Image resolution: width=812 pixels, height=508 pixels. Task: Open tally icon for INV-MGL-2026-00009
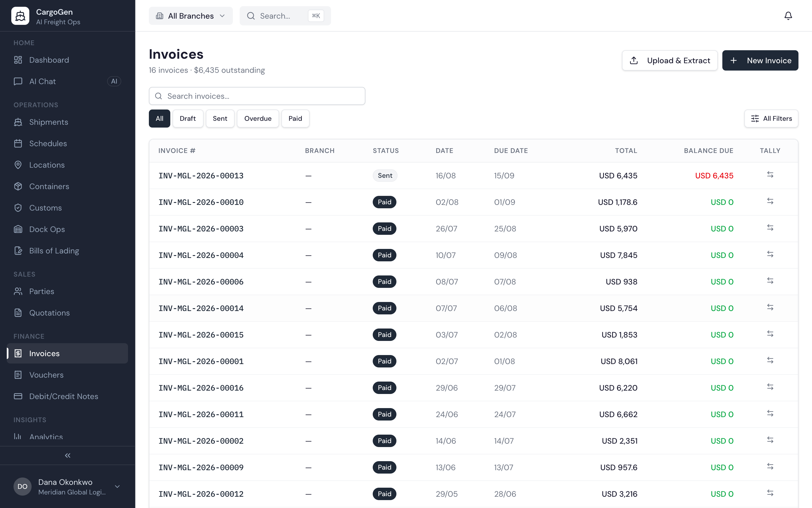tap(770, 467)
